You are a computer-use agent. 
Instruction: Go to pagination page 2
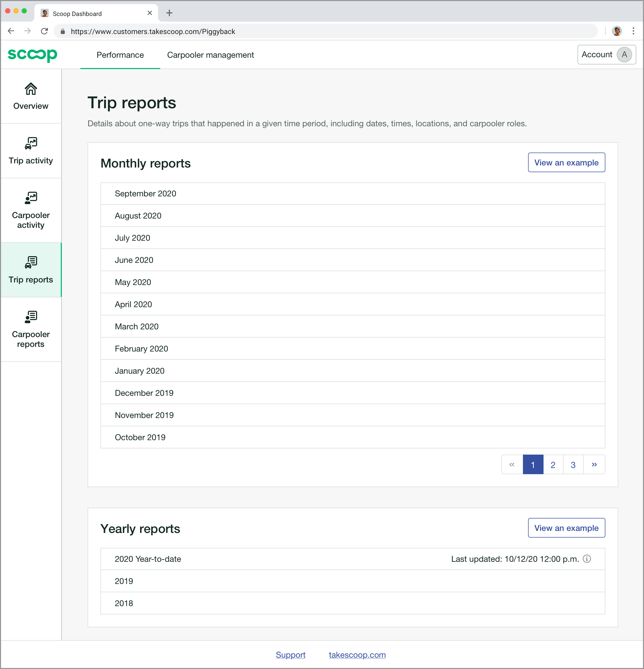click(x=553, y=465)
